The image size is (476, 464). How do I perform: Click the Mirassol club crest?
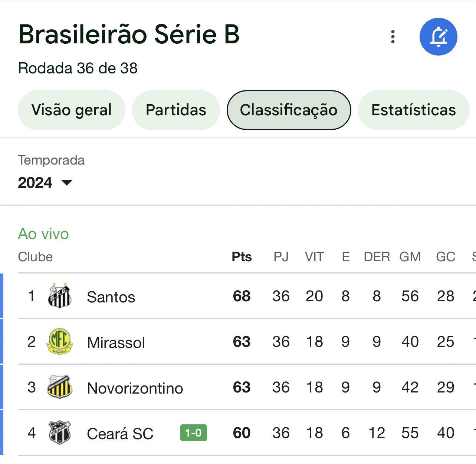pos(60,341)
